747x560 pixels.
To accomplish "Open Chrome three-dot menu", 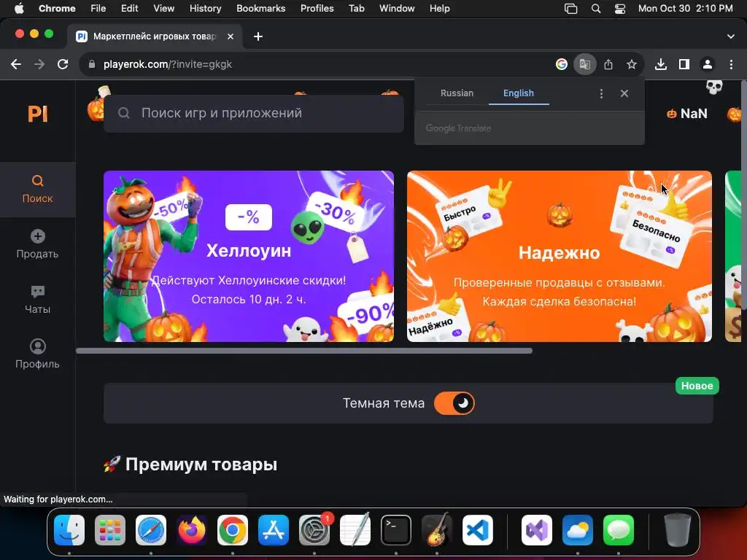I will coord(731,64).
